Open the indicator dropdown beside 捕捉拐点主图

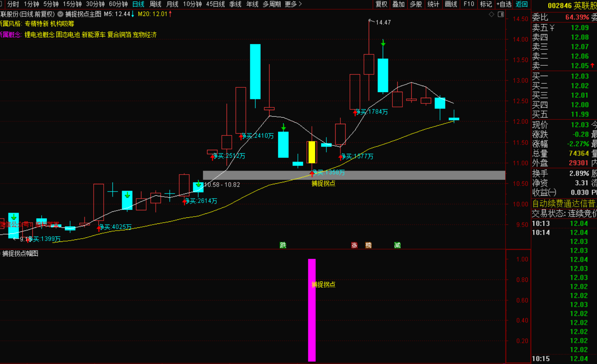[x=60, y=14]
